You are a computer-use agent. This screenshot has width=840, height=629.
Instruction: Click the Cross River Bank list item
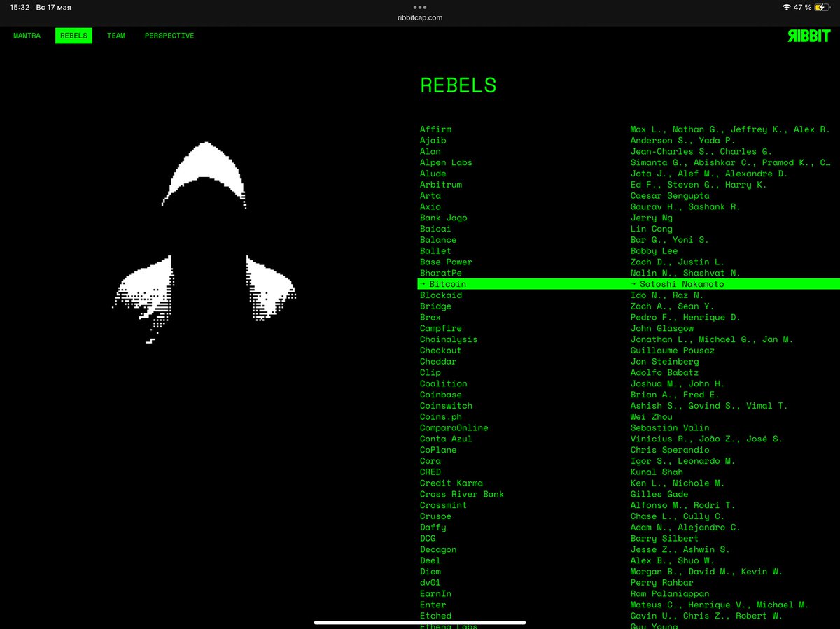click(462, 494)
